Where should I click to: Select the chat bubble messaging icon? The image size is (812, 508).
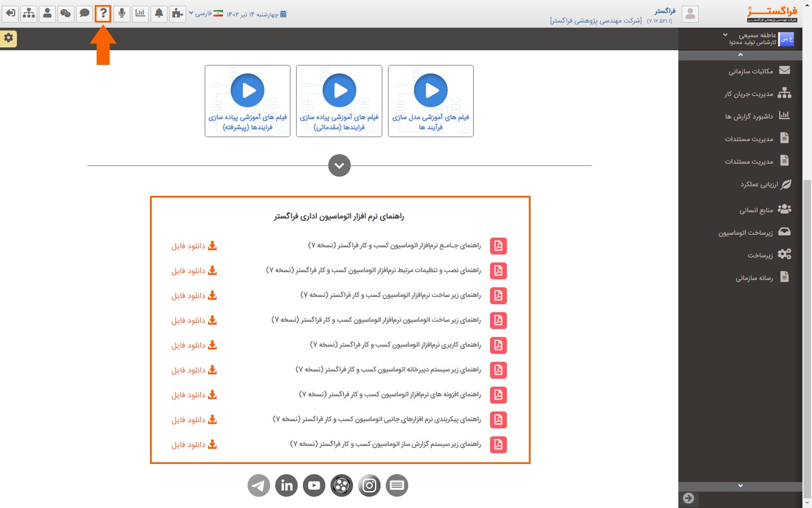[x=85, y=13]
